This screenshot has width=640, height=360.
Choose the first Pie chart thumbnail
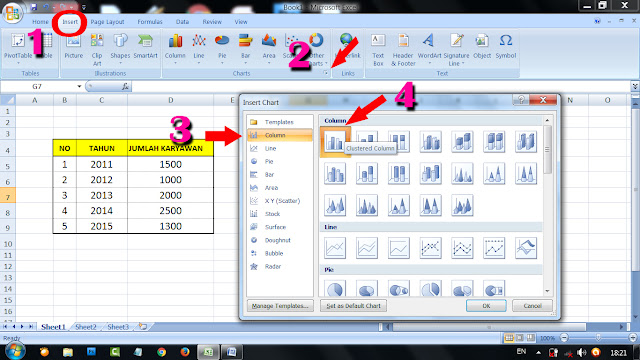(335, 288)
